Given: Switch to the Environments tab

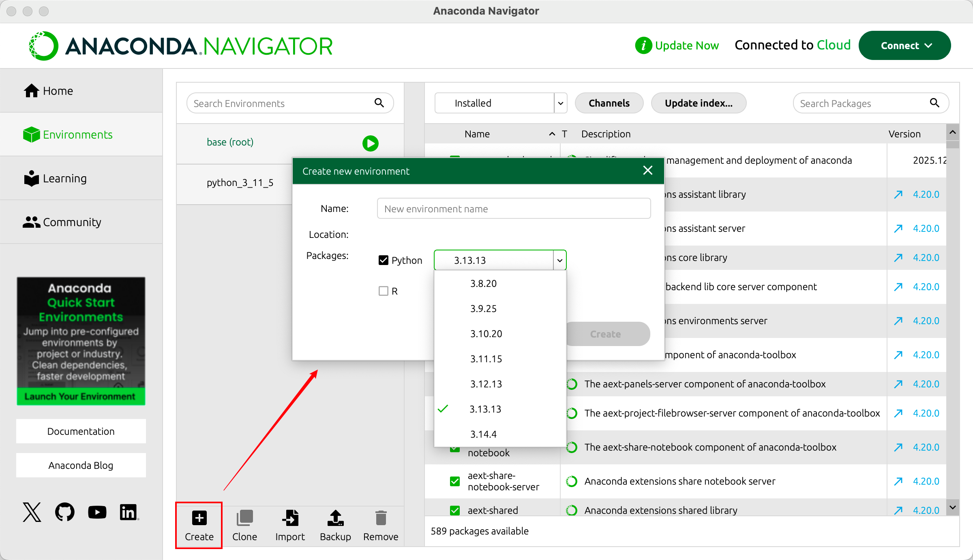Looking at the screenshot, I should [81, 135].
